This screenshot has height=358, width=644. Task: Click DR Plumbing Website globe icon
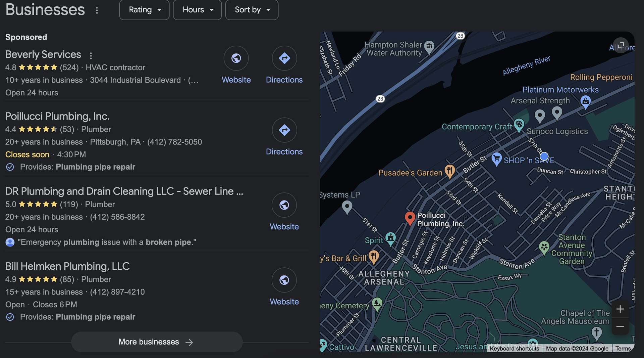point(284,205)
